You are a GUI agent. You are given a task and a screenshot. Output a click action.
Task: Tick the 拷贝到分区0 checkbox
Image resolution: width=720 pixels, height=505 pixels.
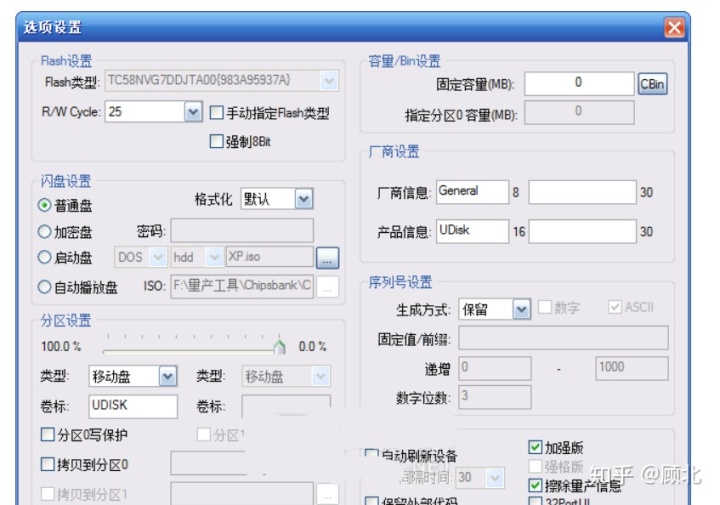tap(48, 464)
